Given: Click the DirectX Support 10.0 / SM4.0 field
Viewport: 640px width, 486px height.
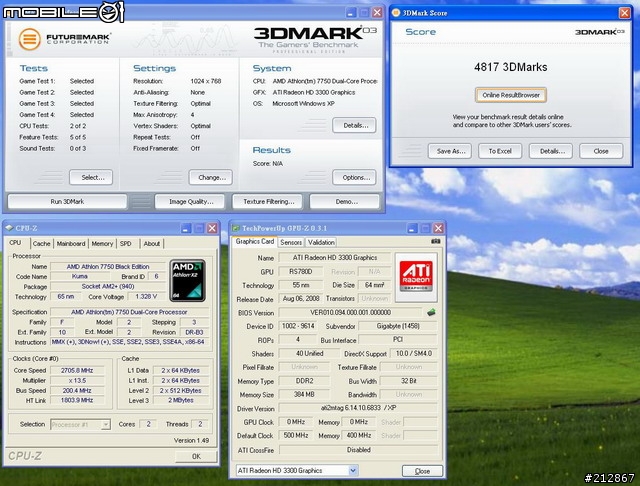Looking at the screenshot, I should point(414,353).
